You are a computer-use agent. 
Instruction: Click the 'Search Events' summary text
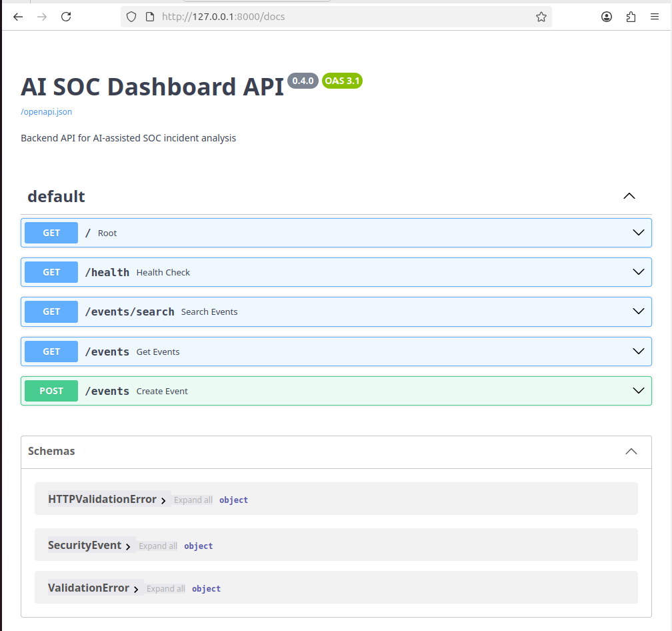[x=209, y=312]
